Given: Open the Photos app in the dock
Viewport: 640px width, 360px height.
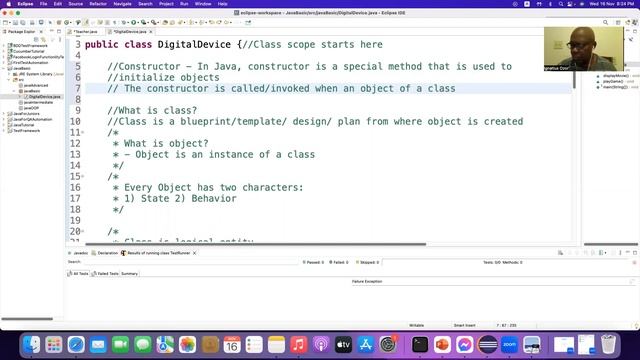Looking at the screenshot, I should pos(187,345).
